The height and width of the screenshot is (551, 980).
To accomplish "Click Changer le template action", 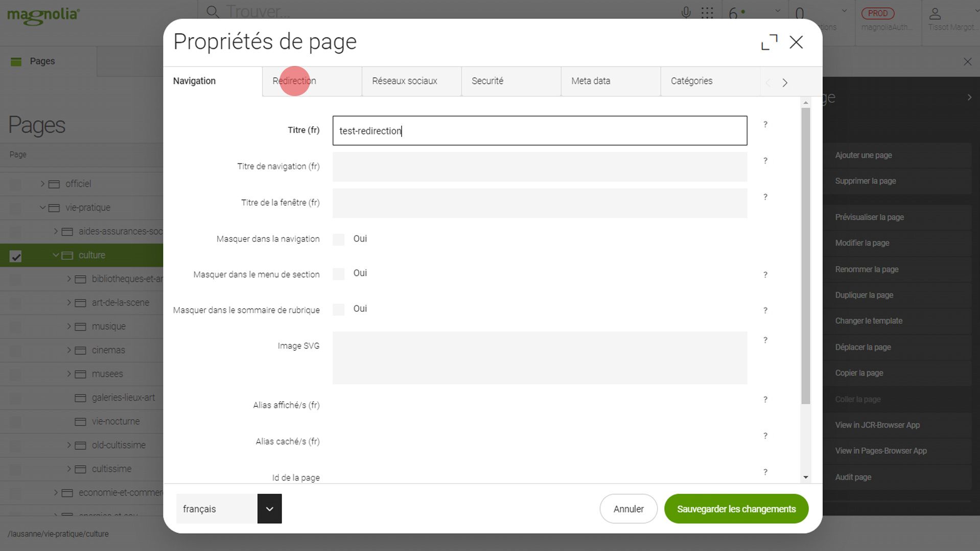I will click(x=897, y=321).
